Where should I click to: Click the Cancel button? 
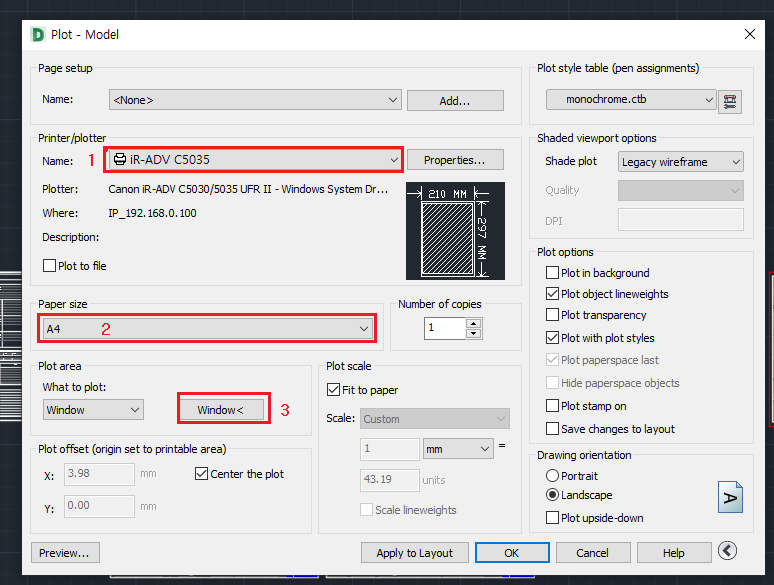pos(593,552)
